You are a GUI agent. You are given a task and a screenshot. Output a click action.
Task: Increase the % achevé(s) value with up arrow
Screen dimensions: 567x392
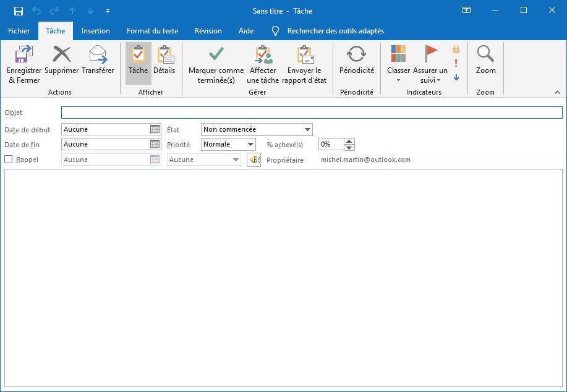349,141
